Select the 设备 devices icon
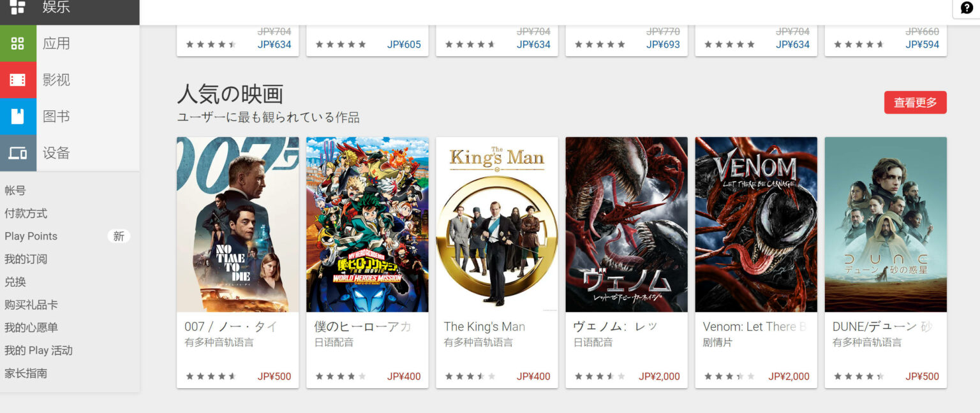This screenshot has height=413, width=980. (x=18, y=153)
